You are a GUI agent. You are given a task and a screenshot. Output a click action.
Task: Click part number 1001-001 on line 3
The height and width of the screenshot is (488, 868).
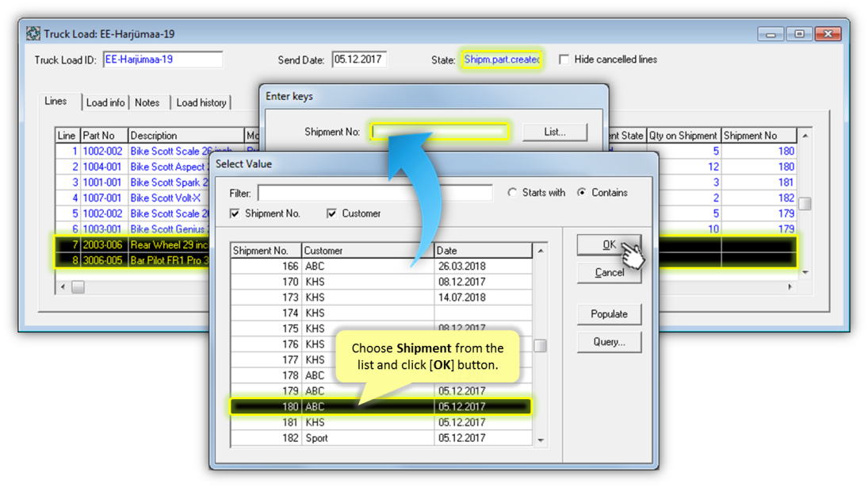[x=102, y=183]
